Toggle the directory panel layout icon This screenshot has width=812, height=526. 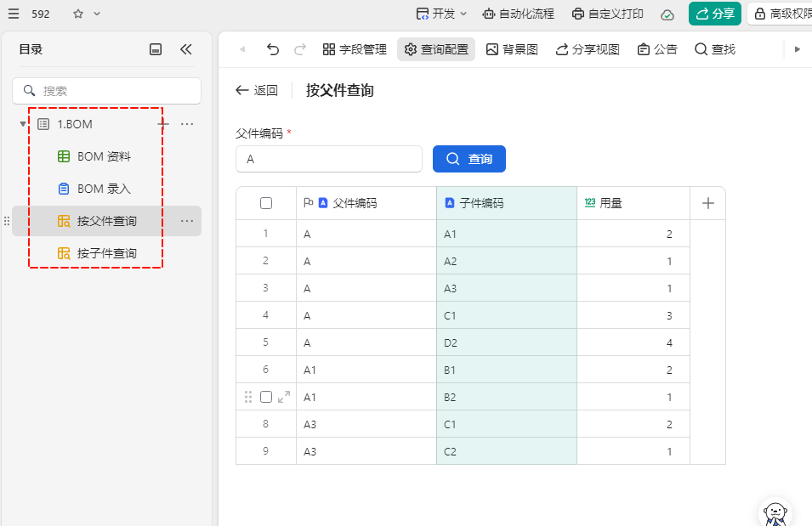156,49
